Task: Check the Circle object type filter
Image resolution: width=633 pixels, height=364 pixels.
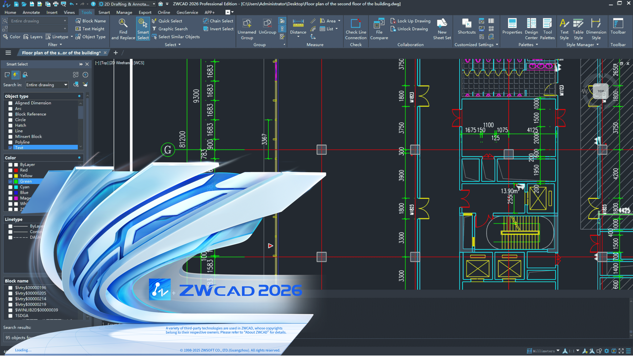Action: point(10,120)
